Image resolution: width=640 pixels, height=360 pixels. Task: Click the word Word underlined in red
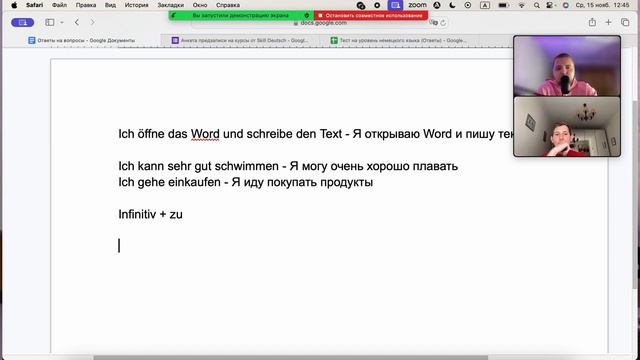coord(205,134)
